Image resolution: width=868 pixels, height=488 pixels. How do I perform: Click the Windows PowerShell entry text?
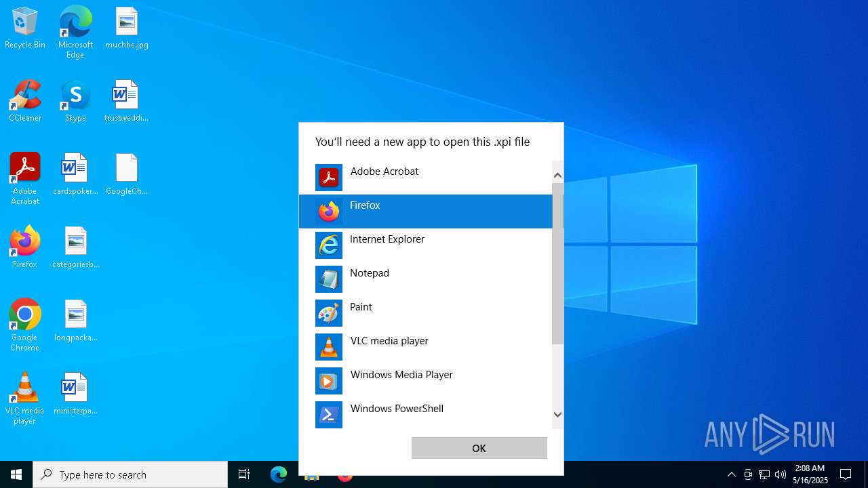point(397,409)
